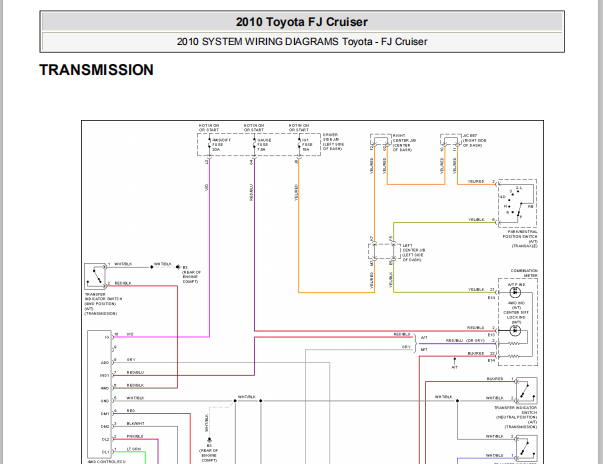Click the J/C B87 right side of dash label
The image size is (603, 464).
(475, 140)
